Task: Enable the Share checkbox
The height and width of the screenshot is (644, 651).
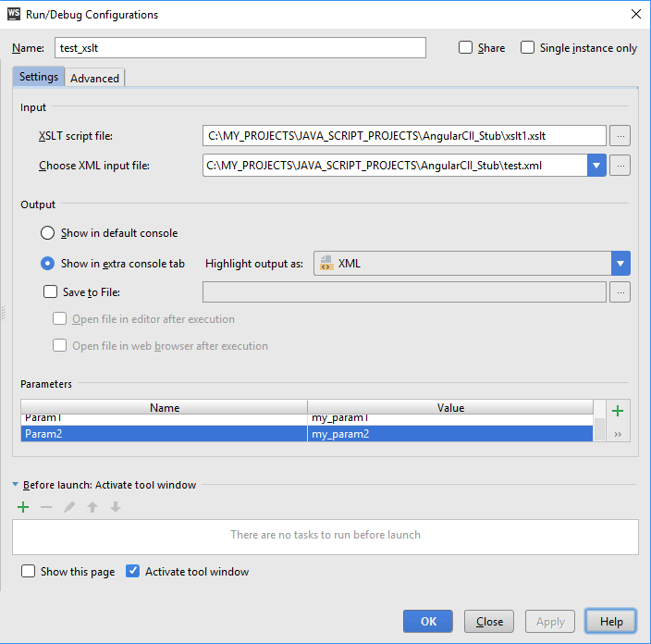Action: pyautogui.click(x=466, y=47)
